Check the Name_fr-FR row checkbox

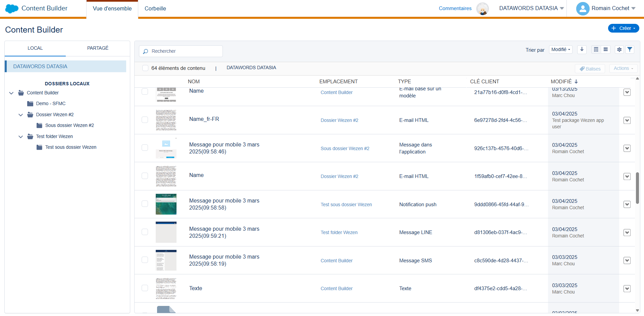click(x=145, y=120)
